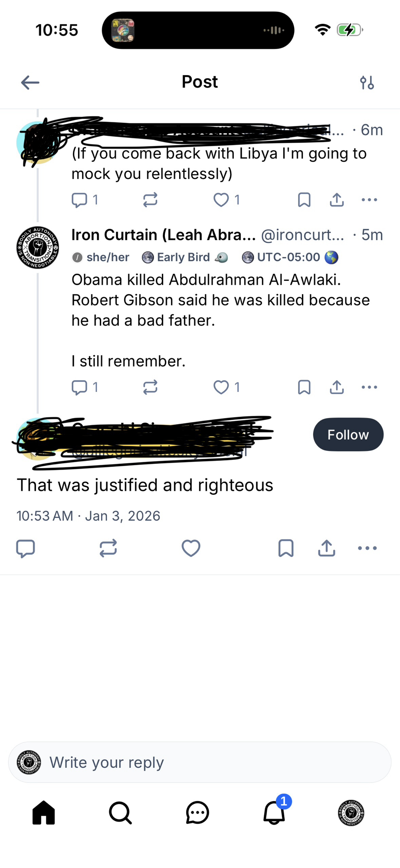Open the Search tab
Viewport: 400px width, 868px height.
120,812
